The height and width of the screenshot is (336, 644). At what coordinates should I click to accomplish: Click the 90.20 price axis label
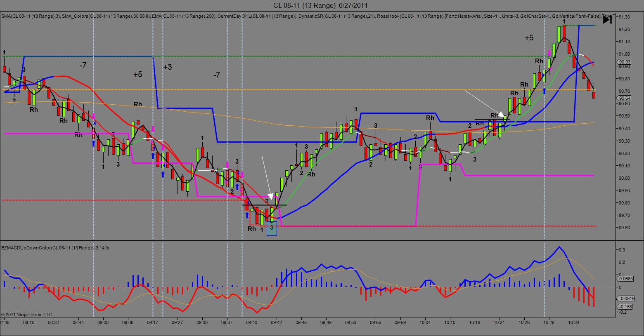tap(624, 153)
